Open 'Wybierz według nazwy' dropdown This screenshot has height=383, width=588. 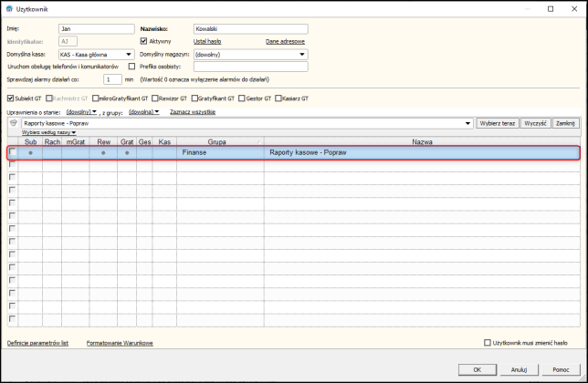(x=48, y=132)
